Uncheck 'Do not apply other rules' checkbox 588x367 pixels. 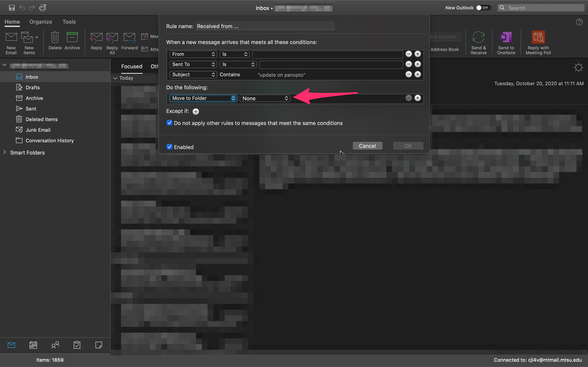coord(169,123)
